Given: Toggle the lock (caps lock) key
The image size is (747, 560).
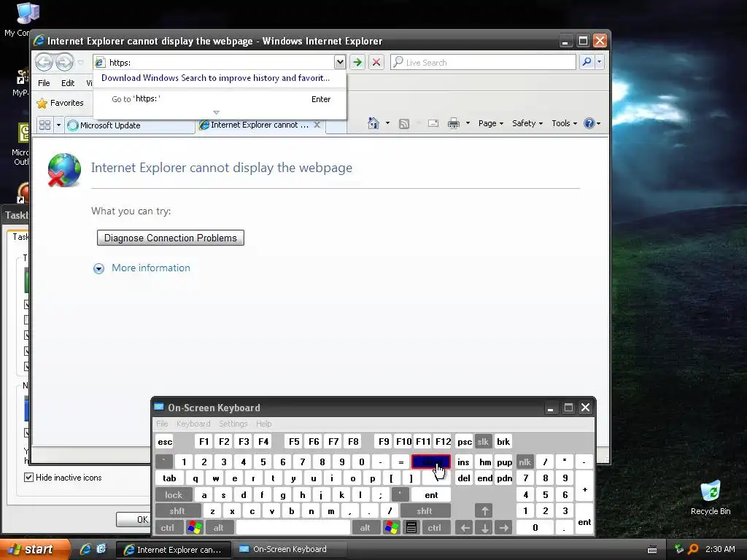Looking at the screenshot, I should pyautogui.click(x=174, y=495).
